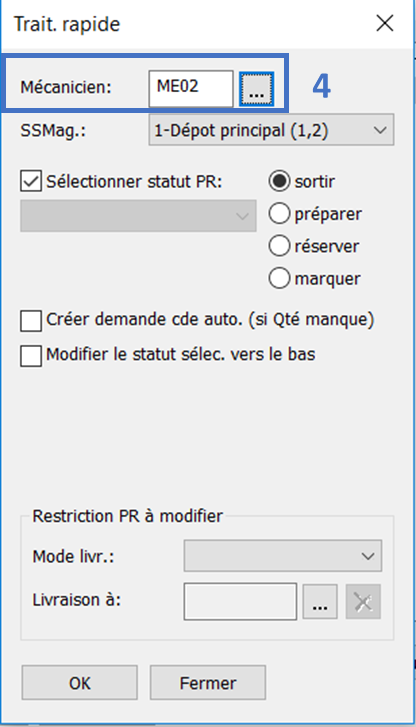Enable Créer demande cde auto. checkbox
Screen dimensions: 416x727
pyautogui.click(x=31, y=321)
